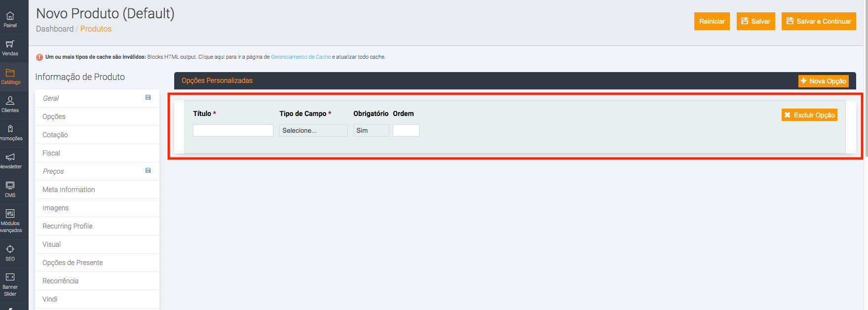Image resolution: width=868 pixels, height=310 pixels.
Task: Select the Preços tab
Action: coord(97,171)
